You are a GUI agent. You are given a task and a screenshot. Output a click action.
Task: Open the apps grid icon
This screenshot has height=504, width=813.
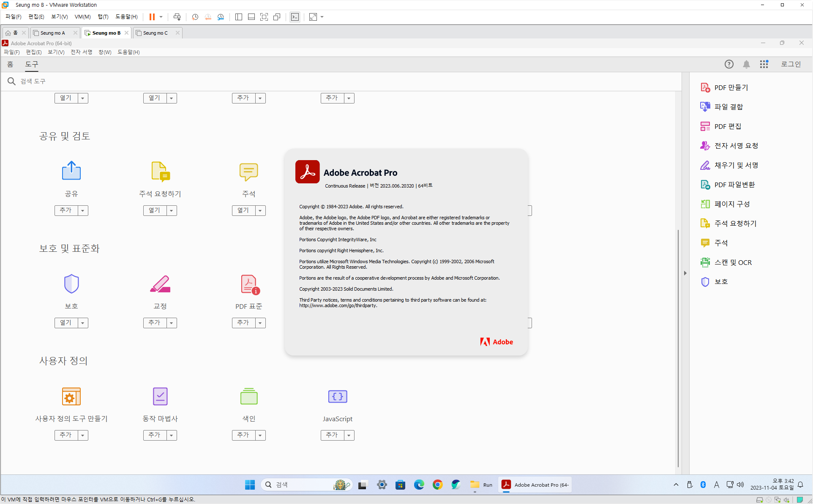pyautogui.click(x=764, y=64)
